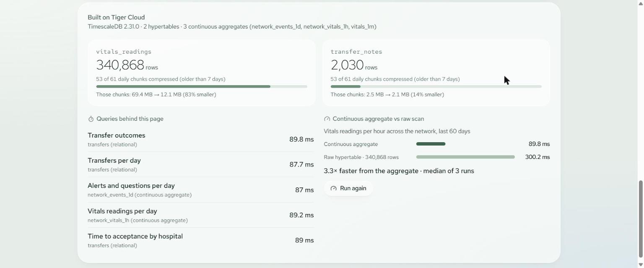Click the Run again button
Image resolution: width=644 pixels, height=268 pixels.
(x=348, y=188)
